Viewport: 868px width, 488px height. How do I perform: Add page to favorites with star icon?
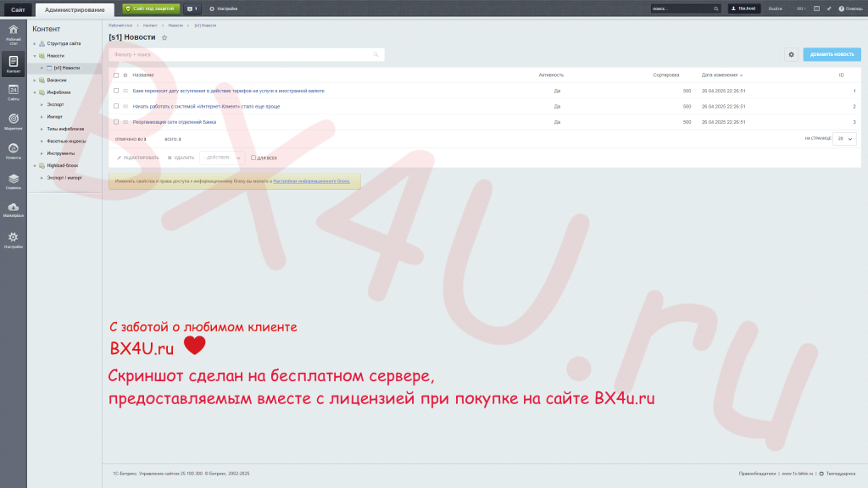point(164,37)
